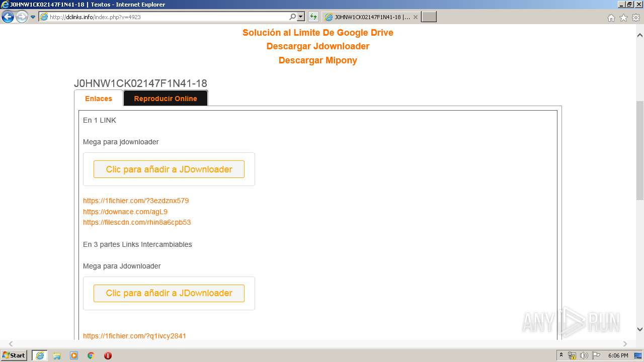Close the J0HNW1CK02147F1N41-18 browser tab
The width and height of the screenshot is (644, 362).
click(416, 17)
